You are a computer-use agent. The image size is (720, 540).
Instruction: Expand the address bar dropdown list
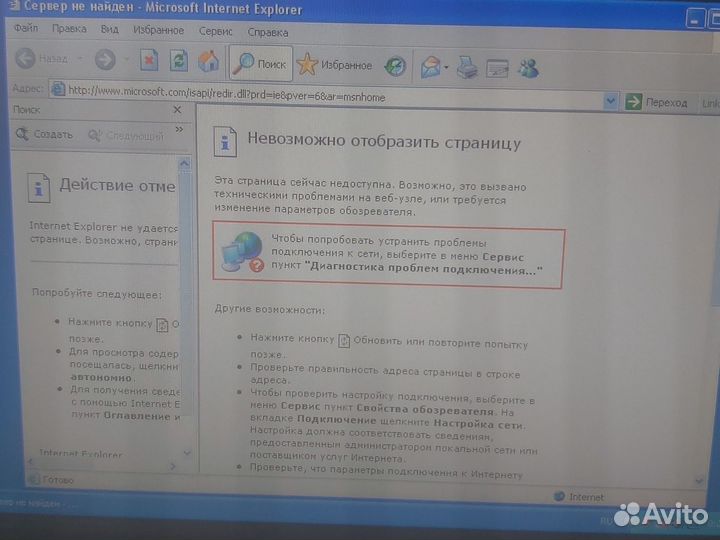click(610, 100)
